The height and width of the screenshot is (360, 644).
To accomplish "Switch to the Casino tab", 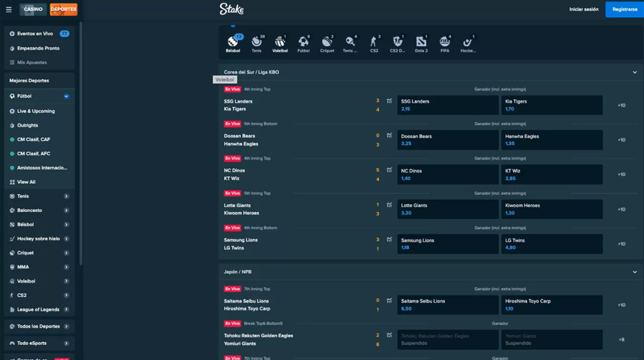I will click(33, 9).
